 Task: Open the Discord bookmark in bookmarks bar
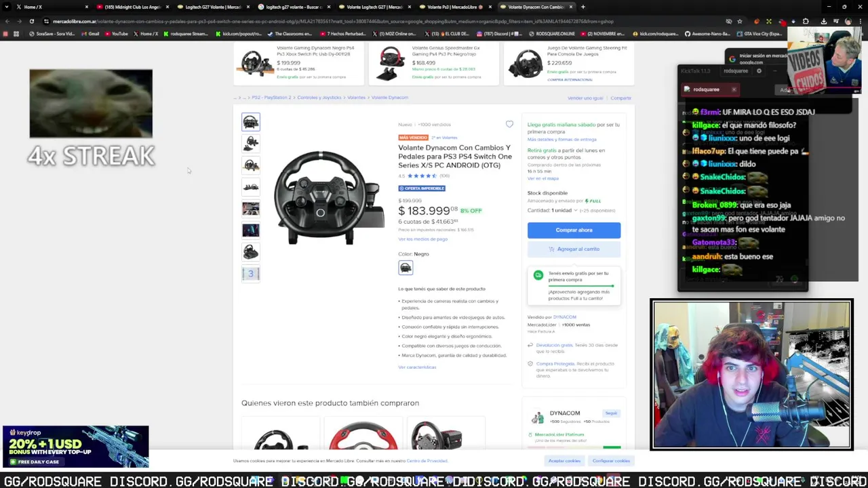(498, 33)
